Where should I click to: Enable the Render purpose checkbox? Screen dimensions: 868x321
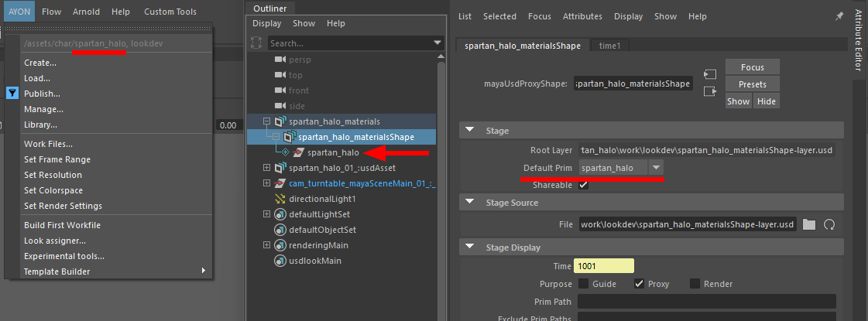pyautogui.click(x=695, y=284)
